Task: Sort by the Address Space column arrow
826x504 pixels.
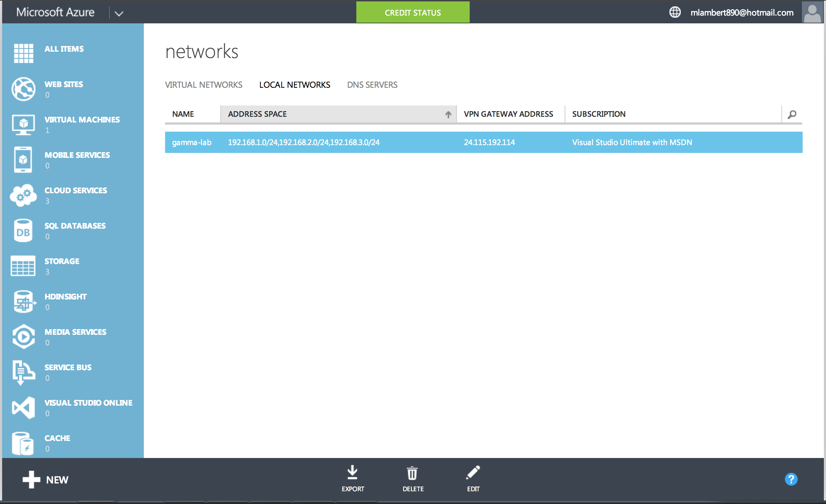Action: pos(448,114)
